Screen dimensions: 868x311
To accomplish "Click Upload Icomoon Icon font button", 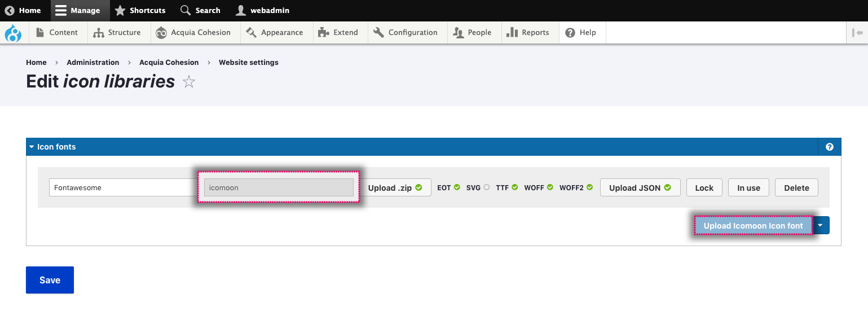I will [753, 225].
